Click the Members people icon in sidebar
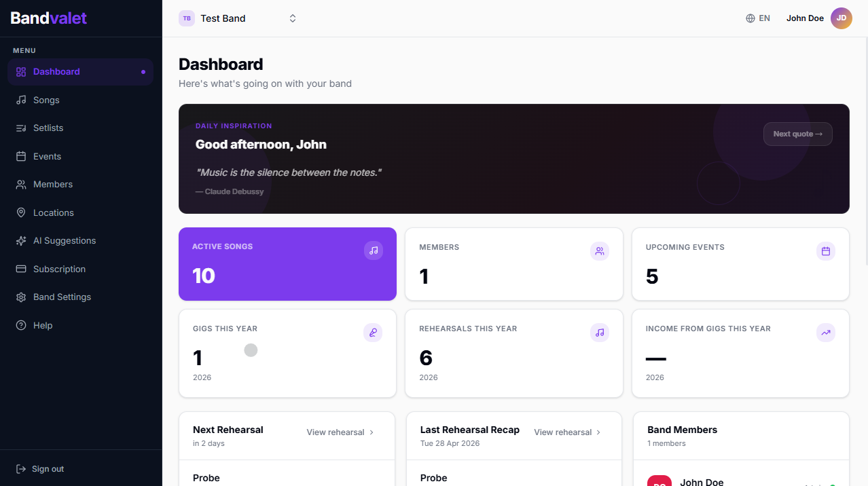Screen dimensions: 868x486 point(21,185)
